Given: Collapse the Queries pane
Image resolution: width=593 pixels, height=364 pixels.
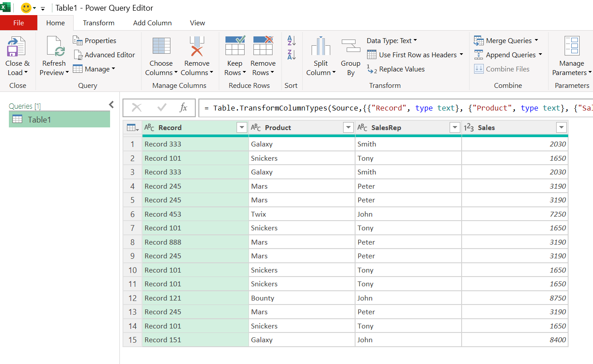Looking at the screenshot, I should tap(111, 105).
